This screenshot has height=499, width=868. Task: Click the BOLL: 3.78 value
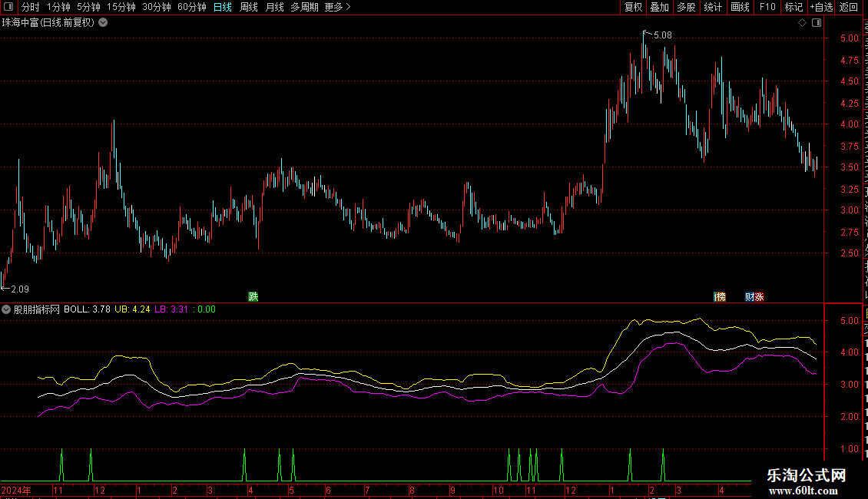coord(87,310)
